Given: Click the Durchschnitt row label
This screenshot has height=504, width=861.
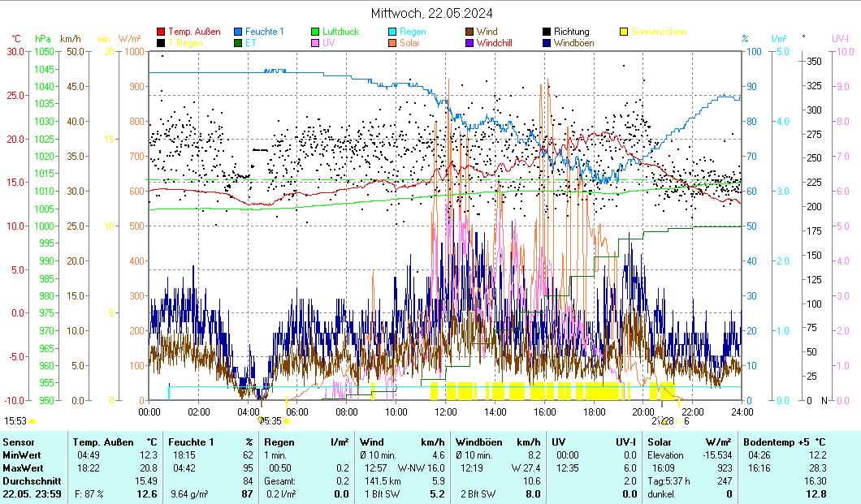Looking at the screenshot, I should click(x=30, y=481).
